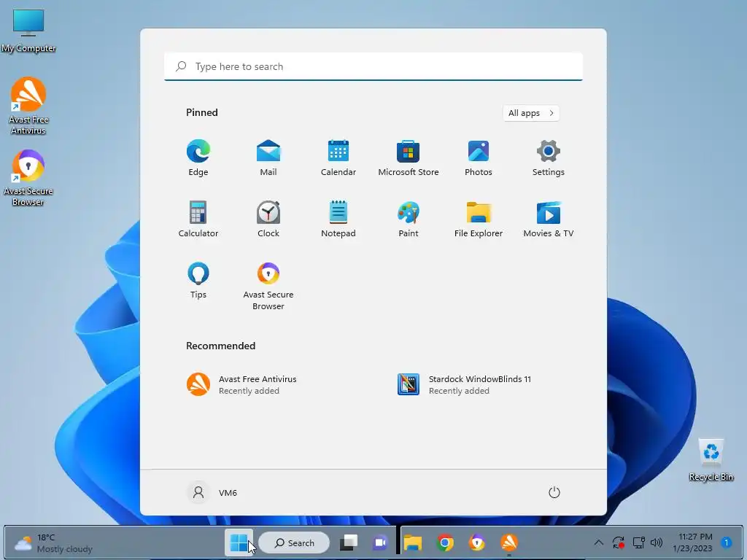The image size is (747, 560).
Task: Open the notification badge in the tray
Action: [727, 542]
